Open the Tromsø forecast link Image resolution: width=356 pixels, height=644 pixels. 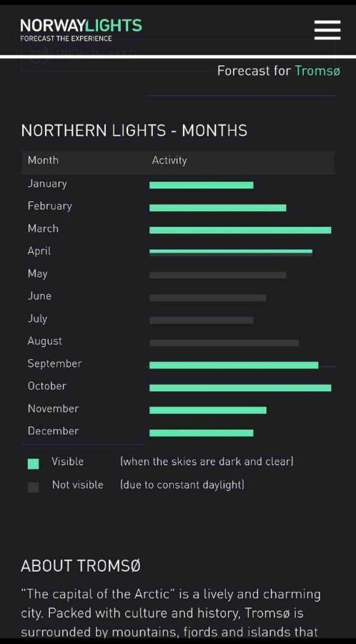coord(317,71)
